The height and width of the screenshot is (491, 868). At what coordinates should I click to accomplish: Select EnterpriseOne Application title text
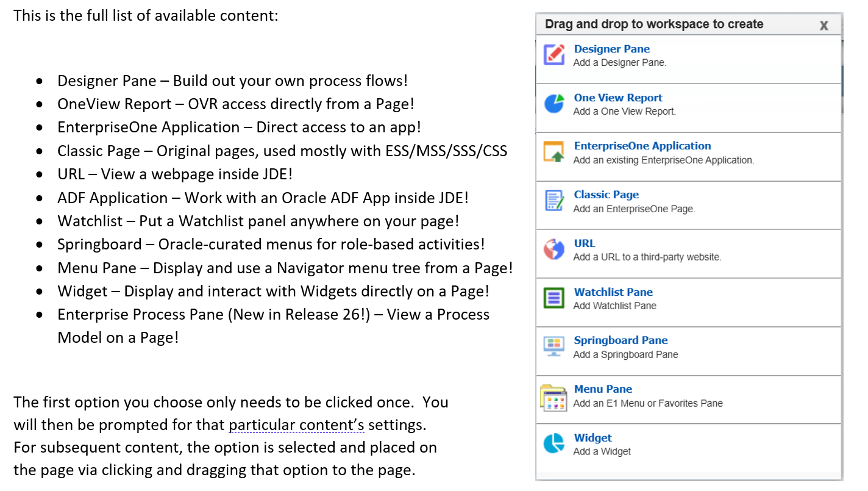coord(642,146)
